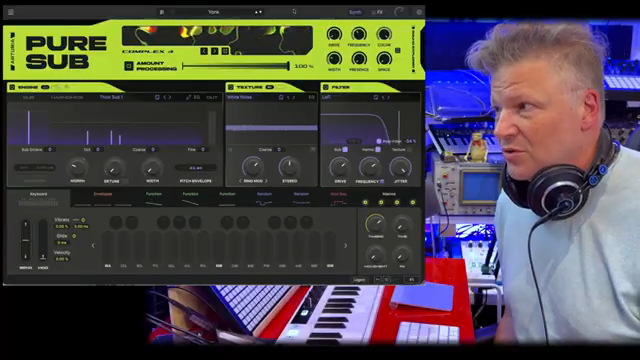Click the Mod wheel
The height and width of the screenshot is (360, 640).
tap(42, 240)
